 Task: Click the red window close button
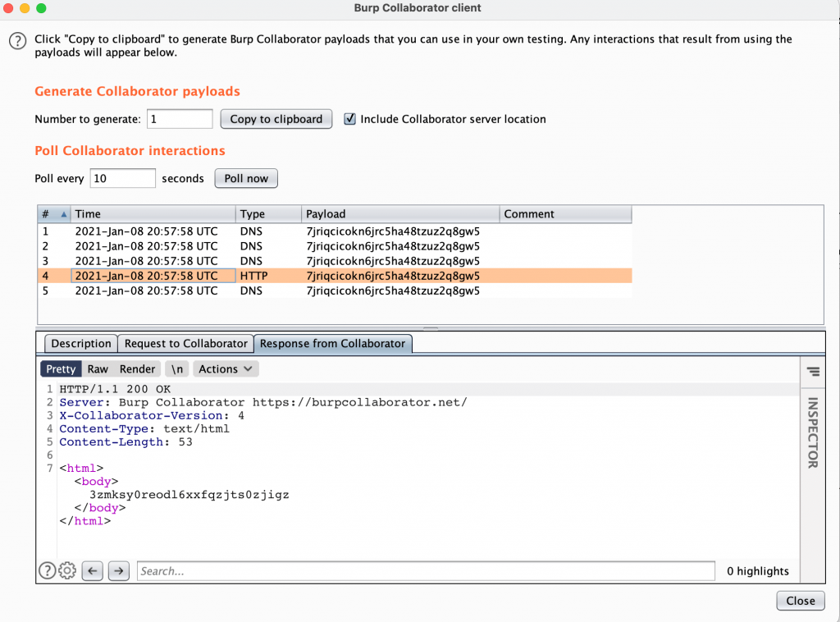click(8, 8)
